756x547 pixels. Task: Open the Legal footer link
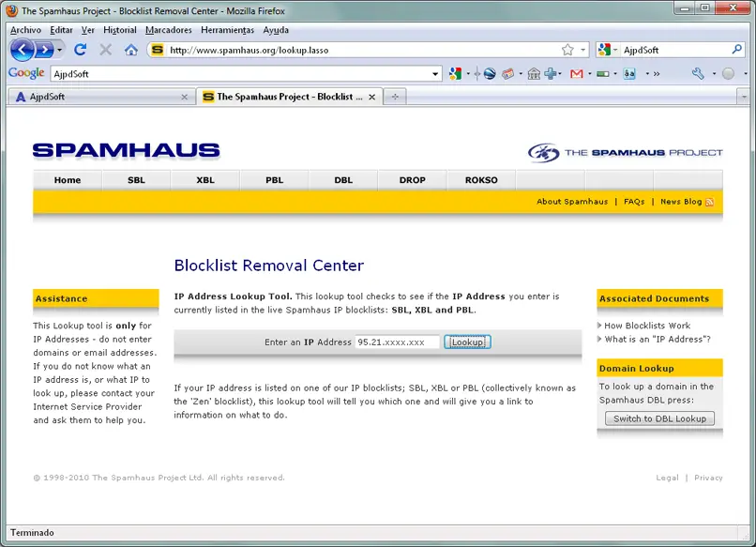(667, 478)
